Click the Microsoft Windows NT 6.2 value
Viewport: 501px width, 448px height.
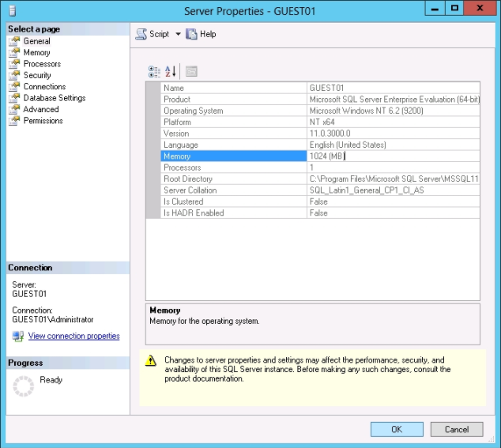coord(367,111)
